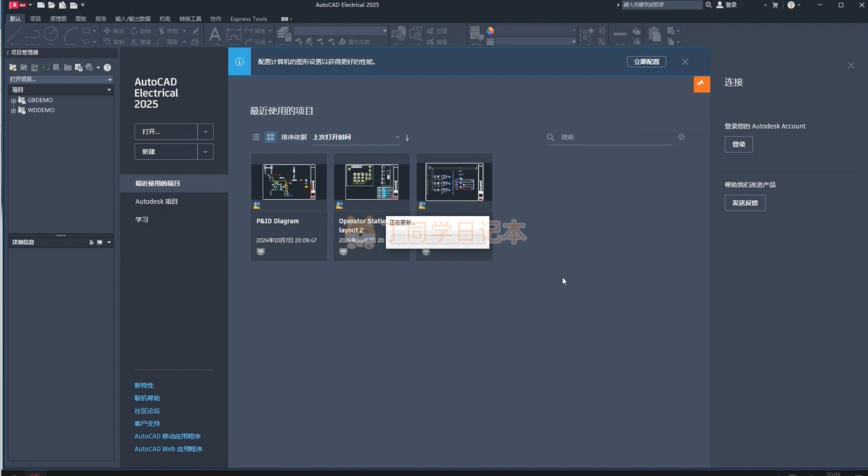The height and width of the screenshot is (476, 868).
Task: Expand the WDDEMO project tree node
Action: (x=13, y=110)
